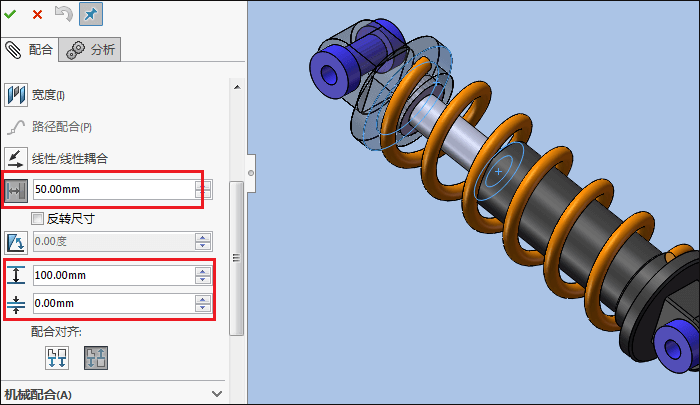Confirm the mate with the green checkmark

click(x=10, y=14)
